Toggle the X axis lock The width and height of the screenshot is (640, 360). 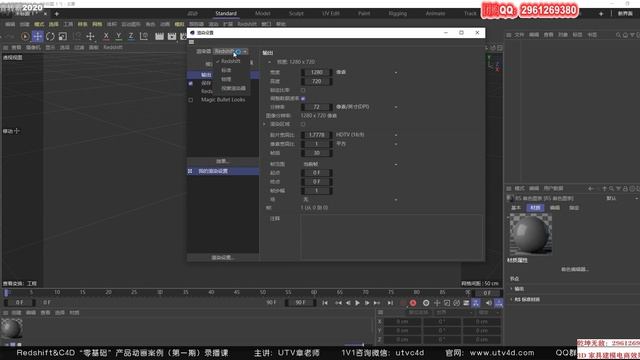click(x=106, y=36)
